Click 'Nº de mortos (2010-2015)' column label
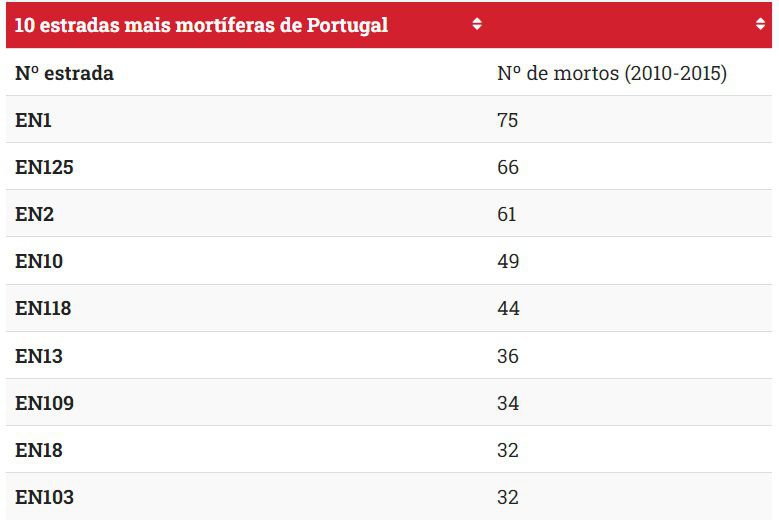This screenshot has width=779, height=520. pyautogui.click(x=611, y=73)
